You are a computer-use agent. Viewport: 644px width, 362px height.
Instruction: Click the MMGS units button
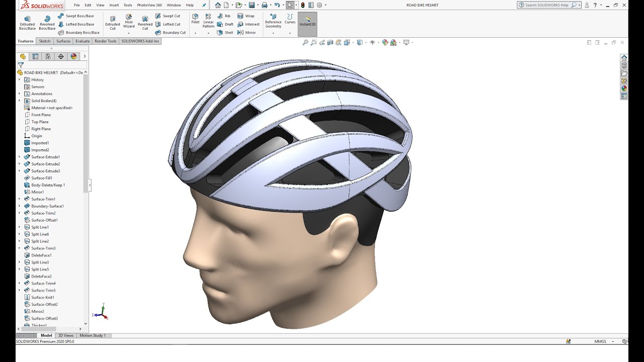600,341
